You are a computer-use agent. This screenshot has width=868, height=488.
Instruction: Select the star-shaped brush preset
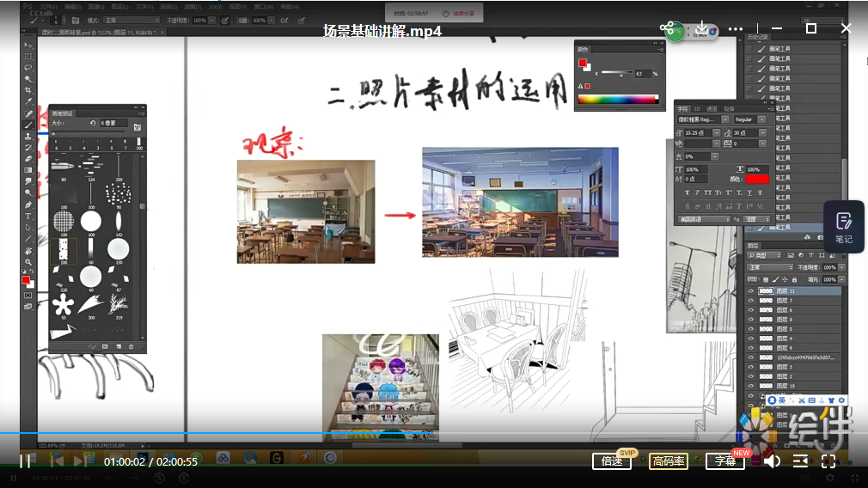63,304
